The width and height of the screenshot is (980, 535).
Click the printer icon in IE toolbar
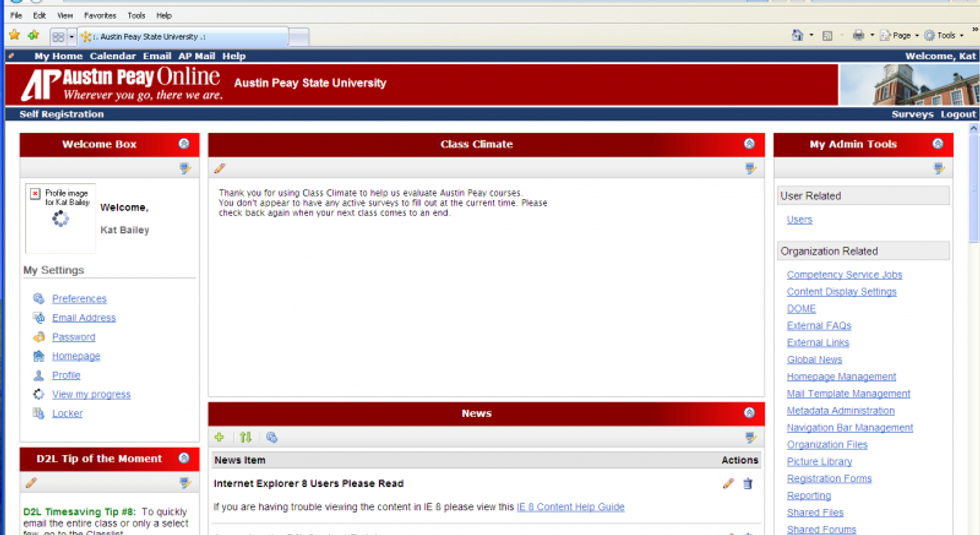pyautogui.click(x=857, y=35)
